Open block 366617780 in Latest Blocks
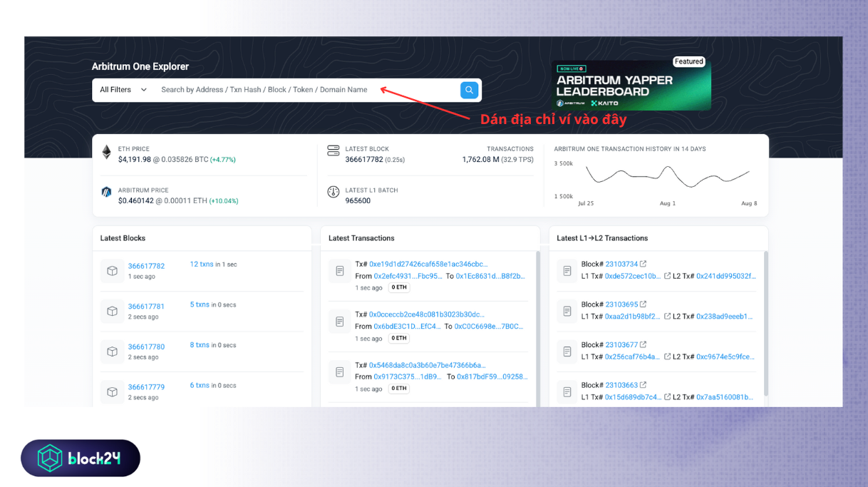 tap(146, 347)
